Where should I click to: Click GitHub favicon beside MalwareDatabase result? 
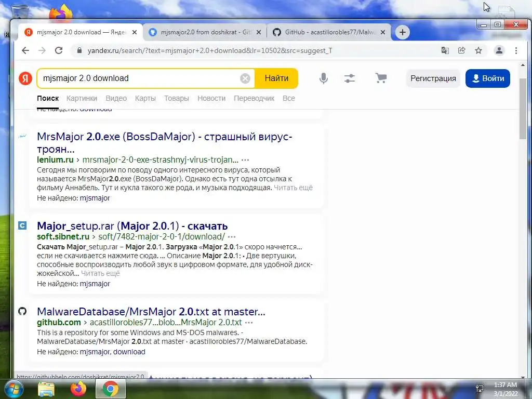click(x=22, y=311)
